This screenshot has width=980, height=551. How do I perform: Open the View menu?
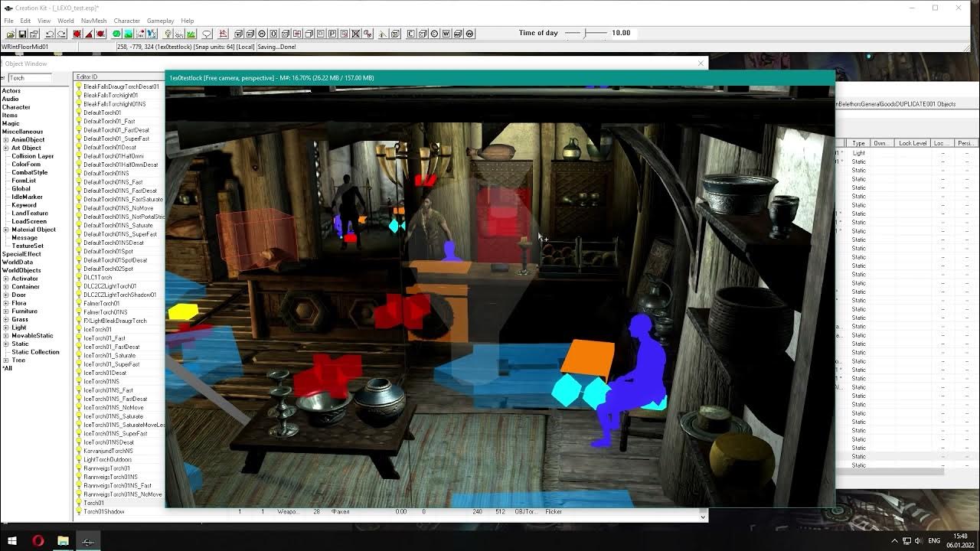pyautogui.click(x=44, y=21)
